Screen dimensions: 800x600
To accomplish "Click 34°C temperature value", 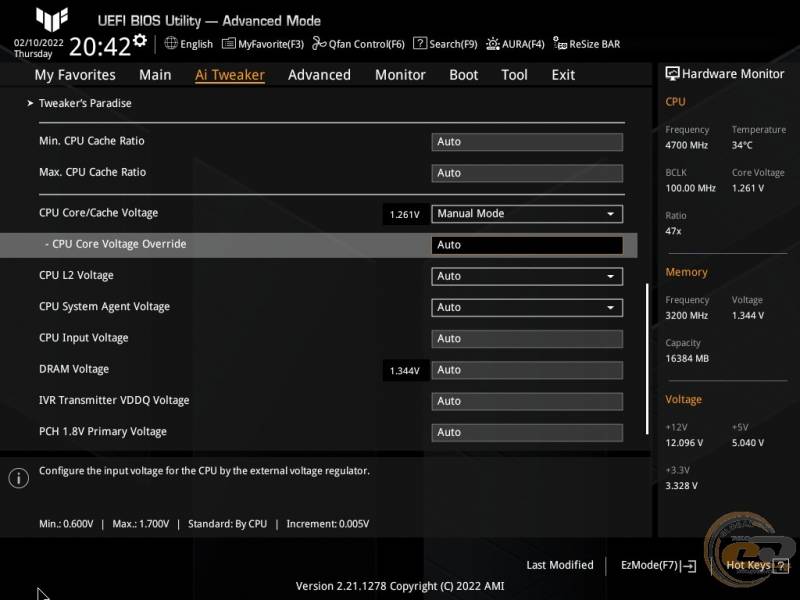I will [742, 145].
